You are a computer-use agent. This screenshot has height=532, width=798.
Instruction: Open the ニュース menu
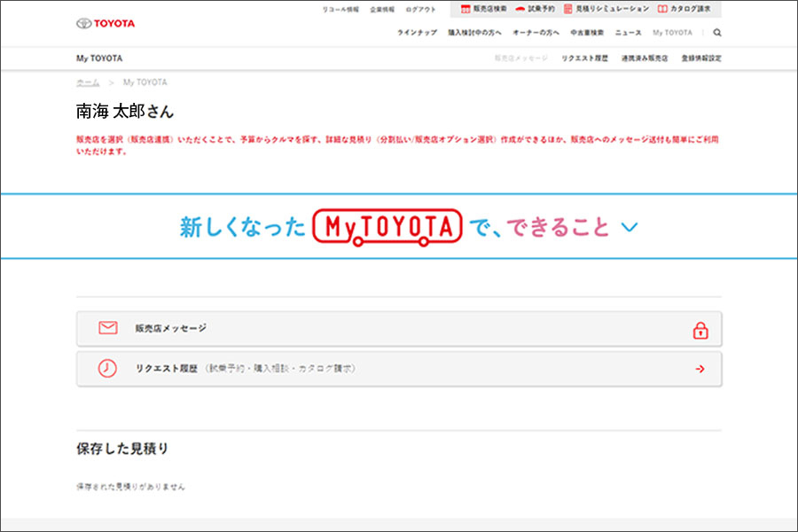pos(628,33)
